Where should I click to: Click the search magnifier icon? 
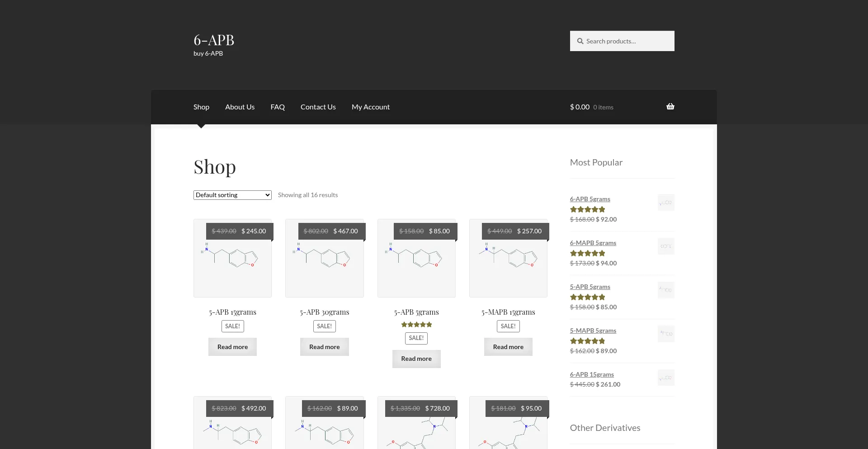tap(580, 41)
